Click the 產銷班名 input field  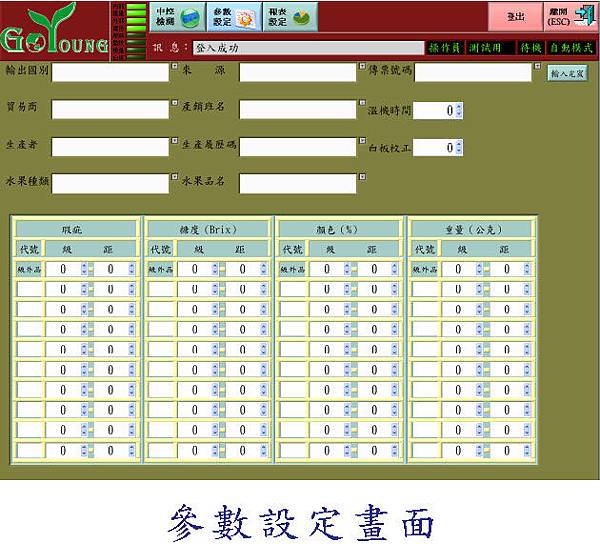coord(298,109)
